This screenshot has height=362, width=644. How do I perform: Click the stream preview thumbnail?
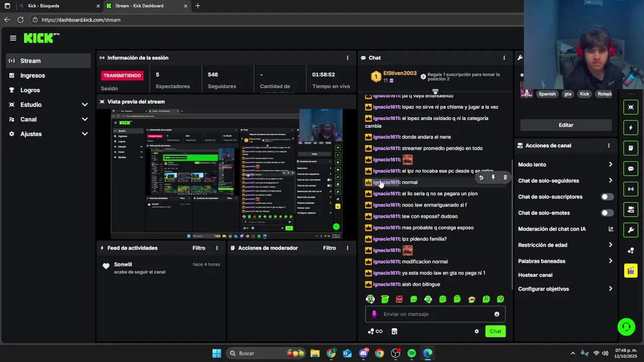pos(226,173)
